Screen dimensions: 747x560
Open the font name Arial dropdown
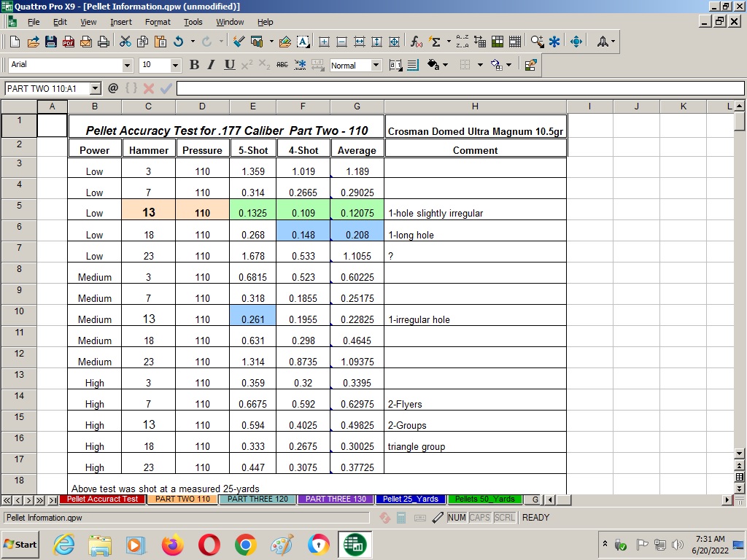pos(127,65)
